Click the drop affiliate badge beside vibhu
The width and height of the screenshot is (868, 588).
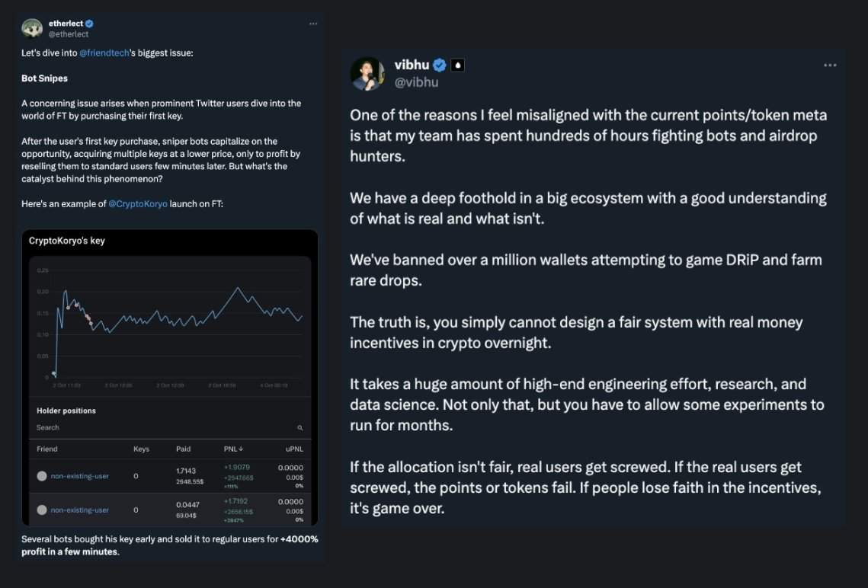(x=457, y=66)
